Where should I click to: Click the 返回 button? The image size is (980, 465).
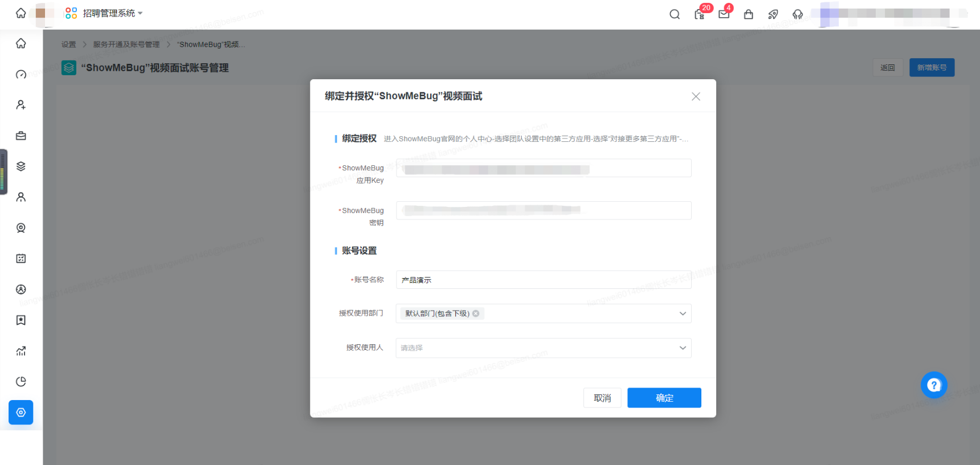888,67
